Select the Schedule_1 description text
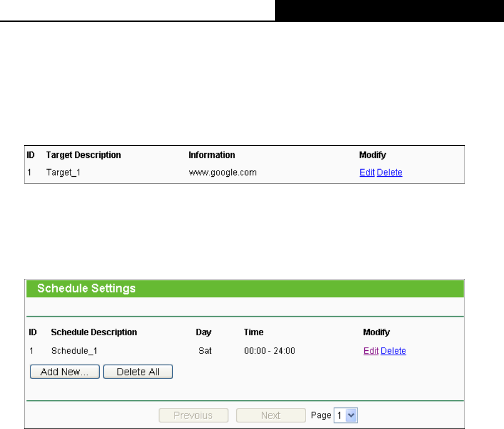 point(74,351)
